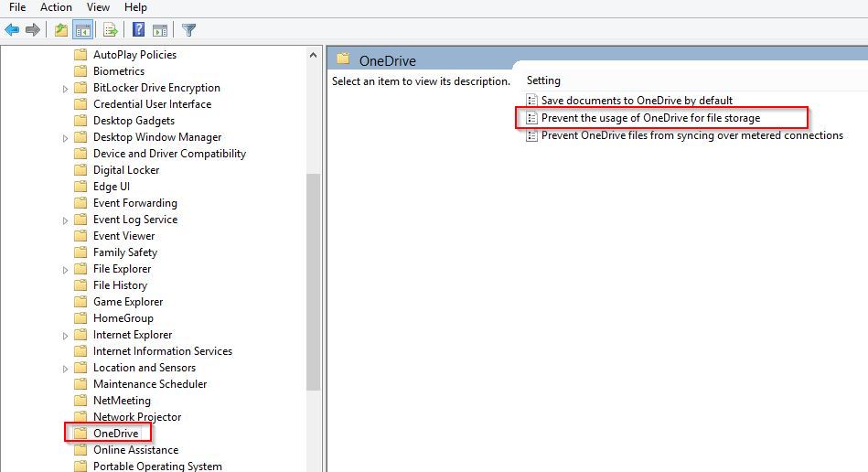Toggle the Show/Hide Action Pane icon
The height and width of the screenshot is (472, 868).
point(160,30)
